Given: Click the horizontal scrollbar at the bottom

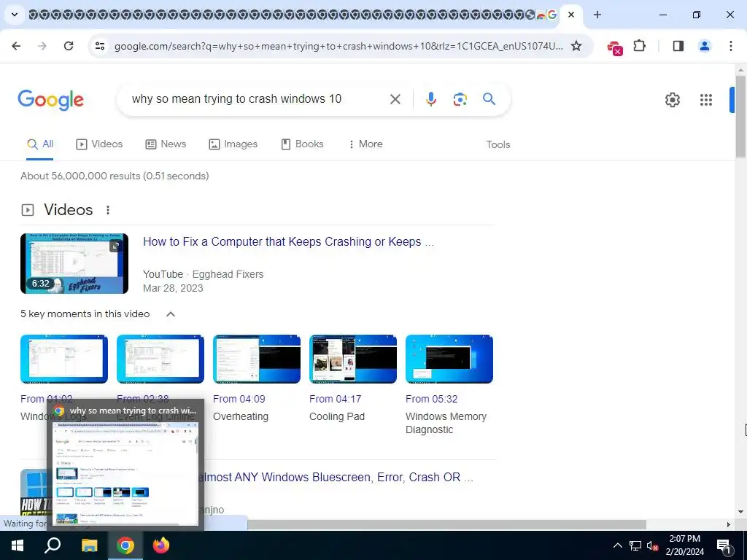Looking at the screenshot, I should point(446,524).
